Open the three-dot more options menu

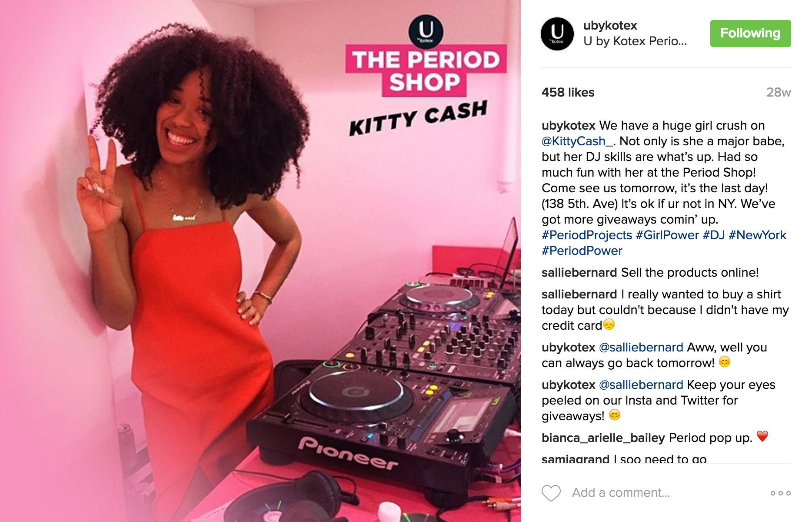coord(780,493)
